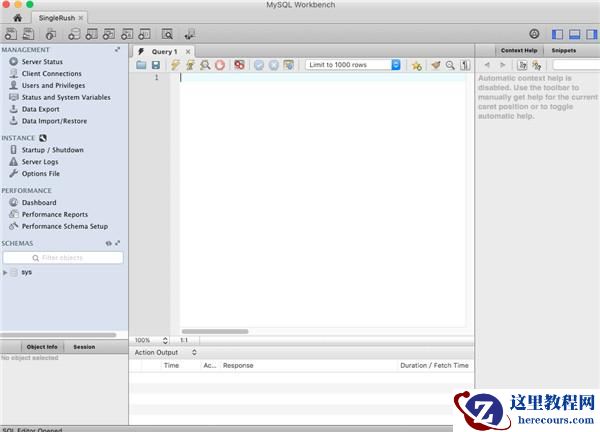Open preferences gear icon at top right

click(x=534, y=34)
